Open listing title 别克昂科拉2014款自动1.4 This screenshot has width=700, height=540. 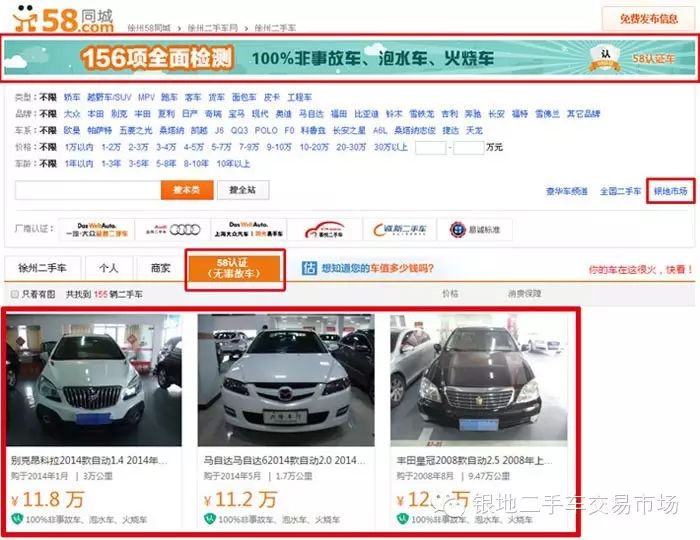point(89,460)
